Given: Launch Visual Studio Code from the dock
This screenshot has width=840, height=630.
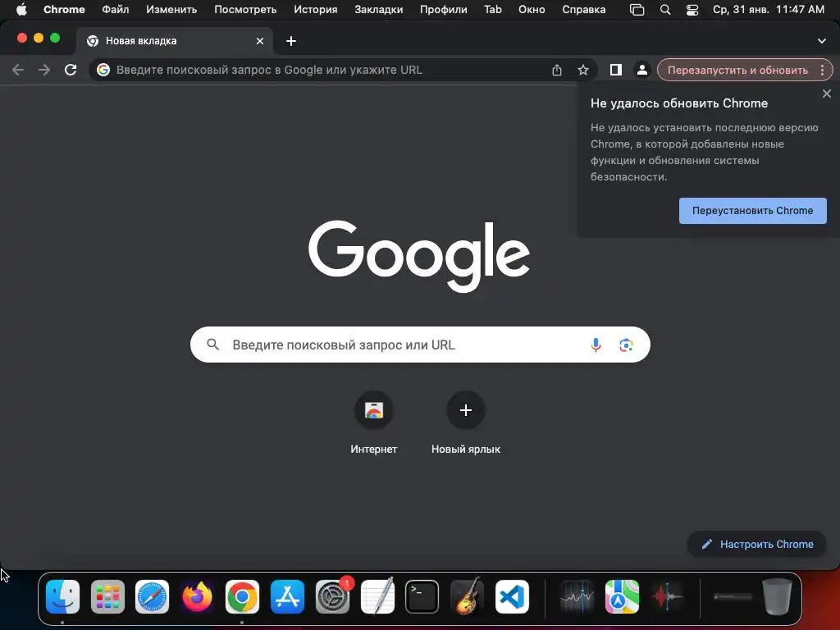Looking at the screenshot, I should coord(512,597).
